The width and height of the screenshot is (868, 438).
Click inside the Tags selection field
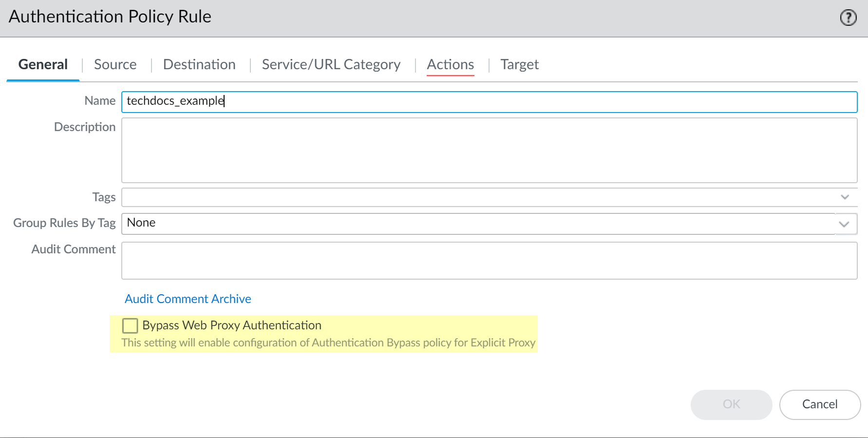coord(477,197)
